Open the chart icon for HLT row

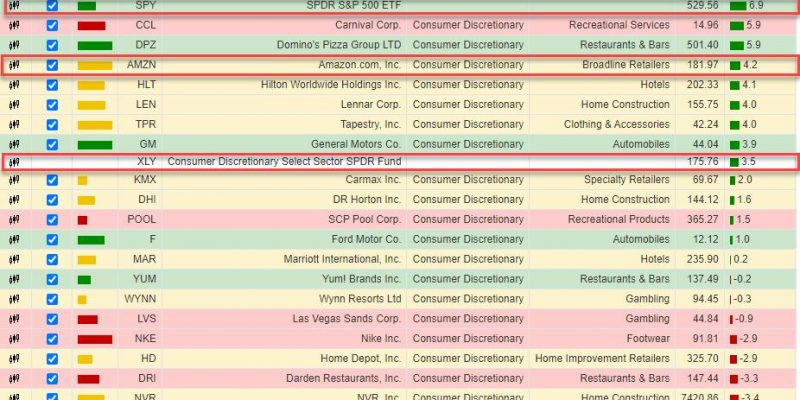coord(14,85)
